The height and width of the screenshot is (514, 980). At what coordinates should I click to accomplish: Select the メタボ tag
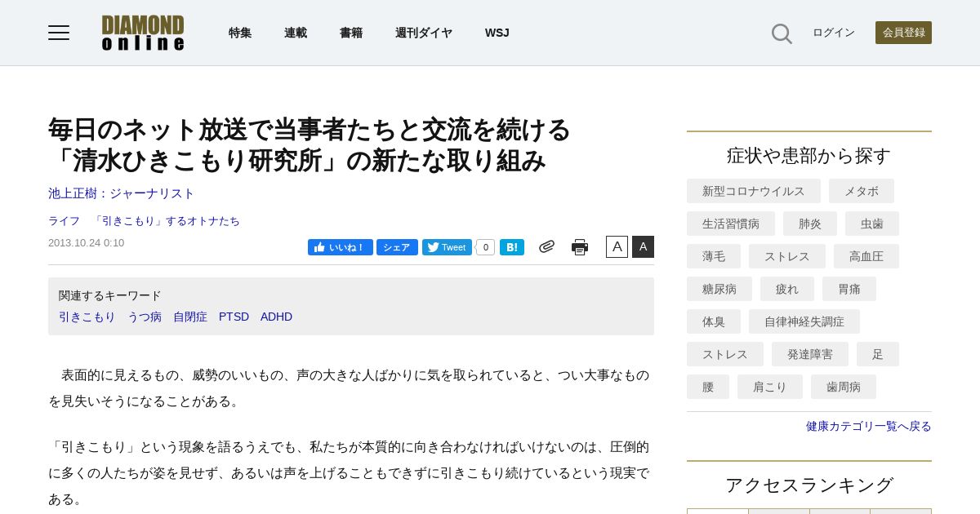[862, 191]
